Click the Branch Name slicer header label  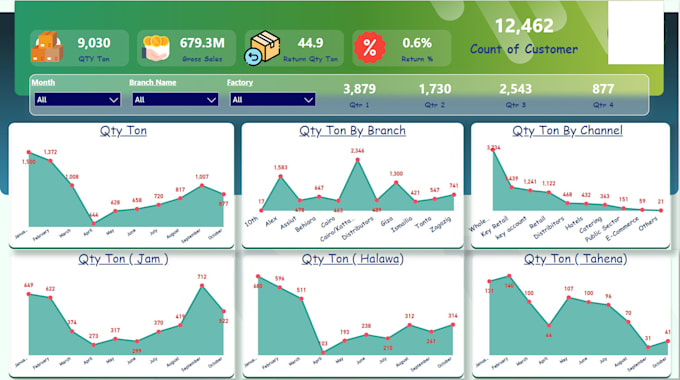[152, 82]
